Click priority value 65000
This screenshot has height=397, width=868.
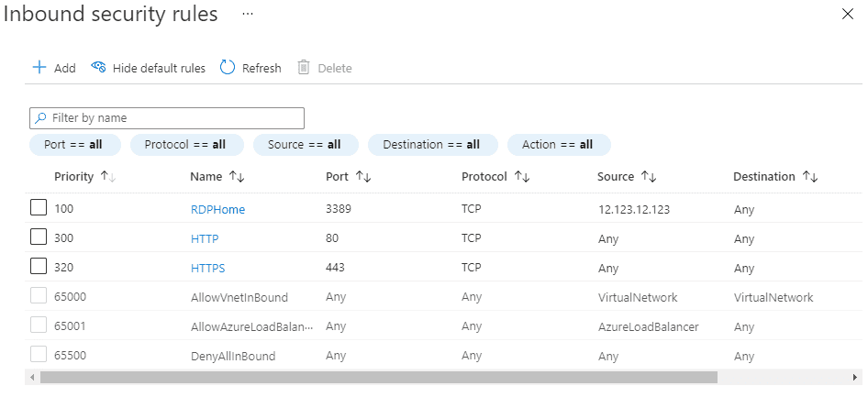pos(71,296)
